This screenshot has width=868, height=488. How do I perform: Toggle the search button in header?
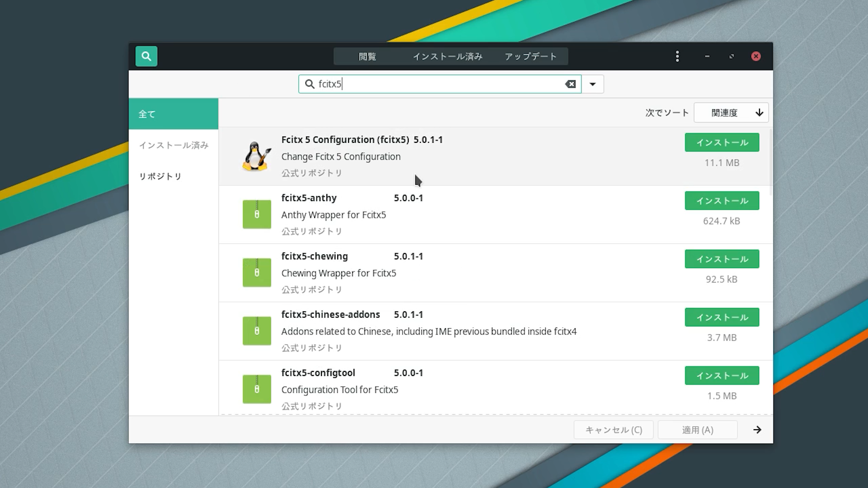[x=146, y=56]
